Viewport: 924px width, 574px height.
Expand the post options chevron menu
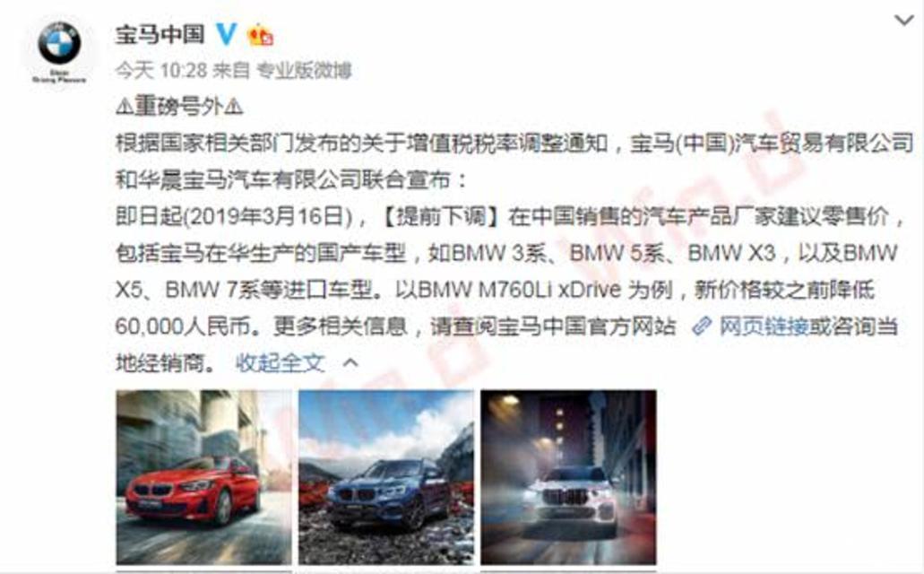(903, 21)
